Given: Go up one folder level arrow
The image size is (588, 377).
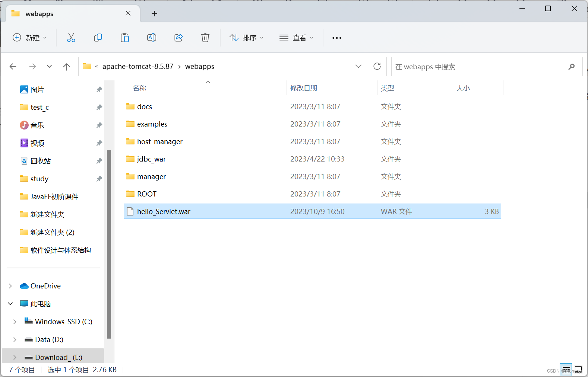Looking at the screenshot, I should pyautogui.click(x=67, y=67).
